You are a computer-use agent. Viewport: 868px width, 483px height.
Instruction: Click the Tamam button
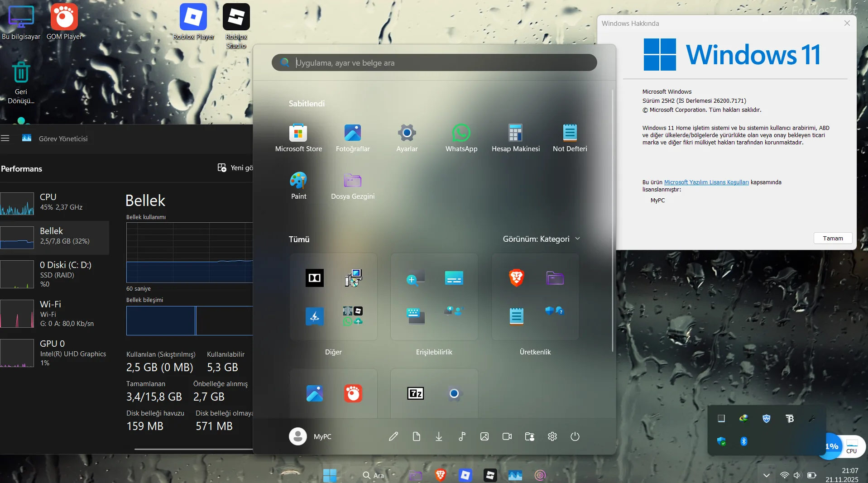pyautogui.click(x=833, y=238)
